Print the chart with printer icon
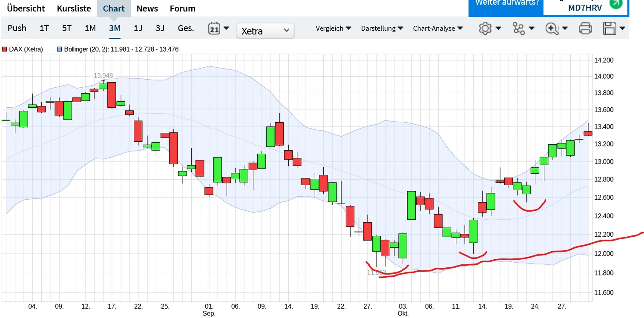This screenshot has width=644, height=318. [585, 29]
